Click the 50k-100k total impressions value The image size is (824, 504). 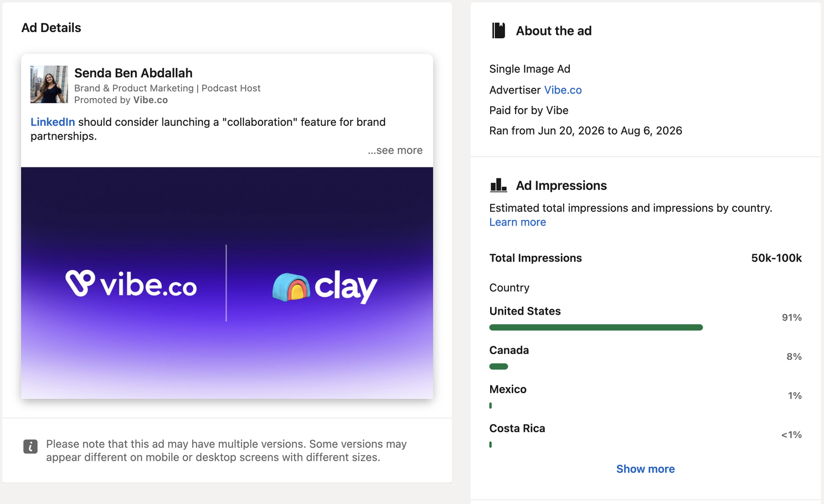776,258
